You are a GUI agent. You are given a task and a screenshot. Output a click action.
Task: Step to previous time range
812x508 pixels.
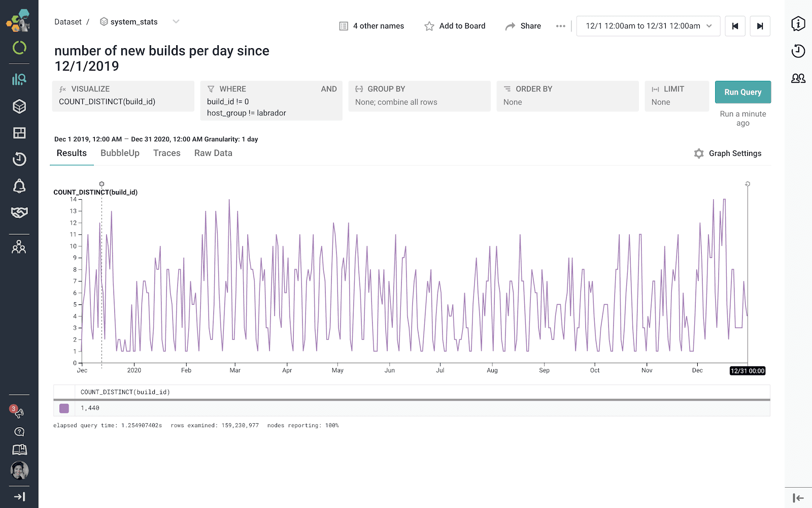pyautogui.click(x=735, y=26)
